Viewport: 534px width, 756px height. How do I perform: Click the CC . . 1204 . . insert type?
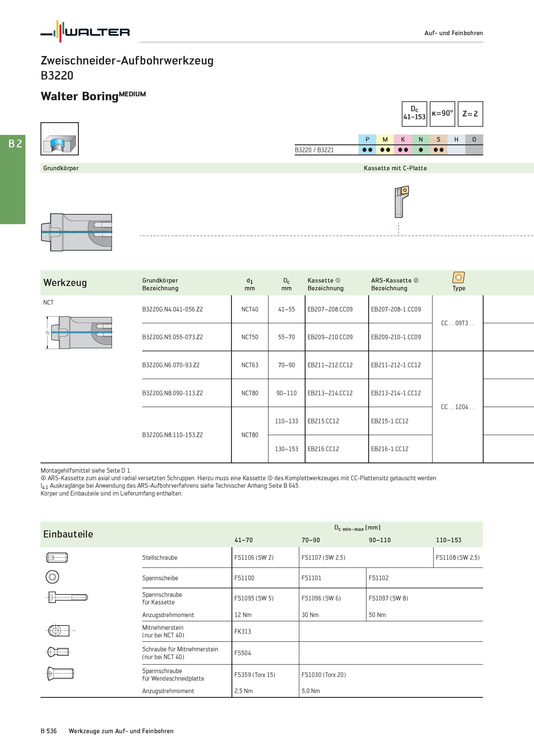click(457, 407)
